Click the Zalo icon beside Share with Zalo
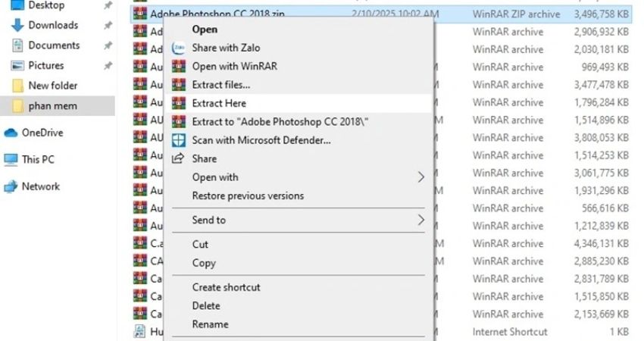644x341 pixels. click(179, 48)
